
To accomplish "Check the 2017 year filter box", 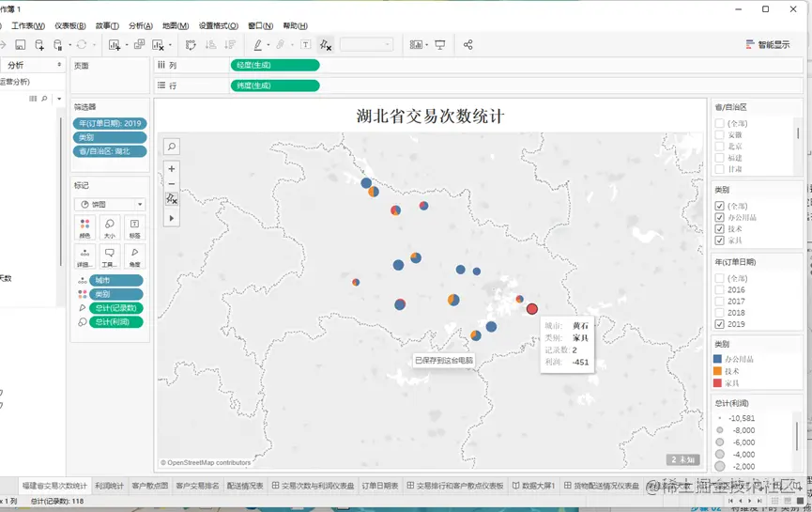I will 719,301.
